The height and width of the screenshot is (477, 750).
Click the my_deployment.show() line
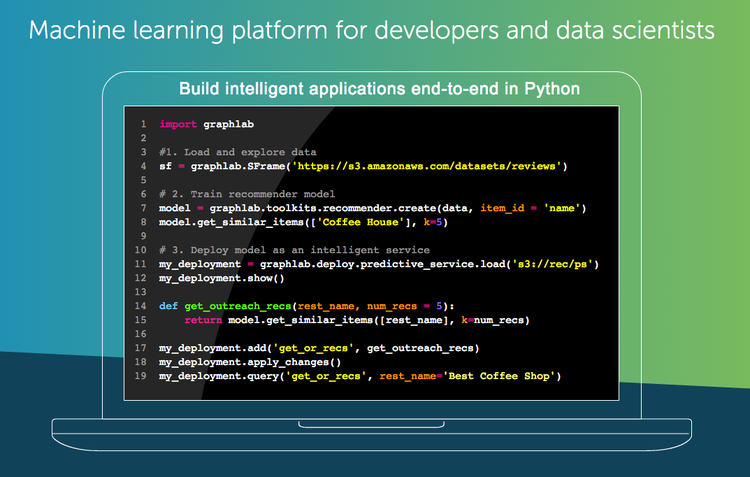pos(214,278)
